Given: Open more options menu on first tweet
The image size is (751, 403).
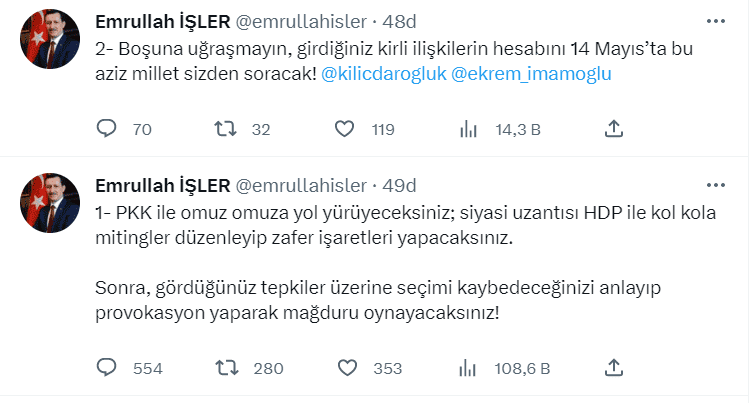Looking at the screenshot, I should [x=716, y=21].
